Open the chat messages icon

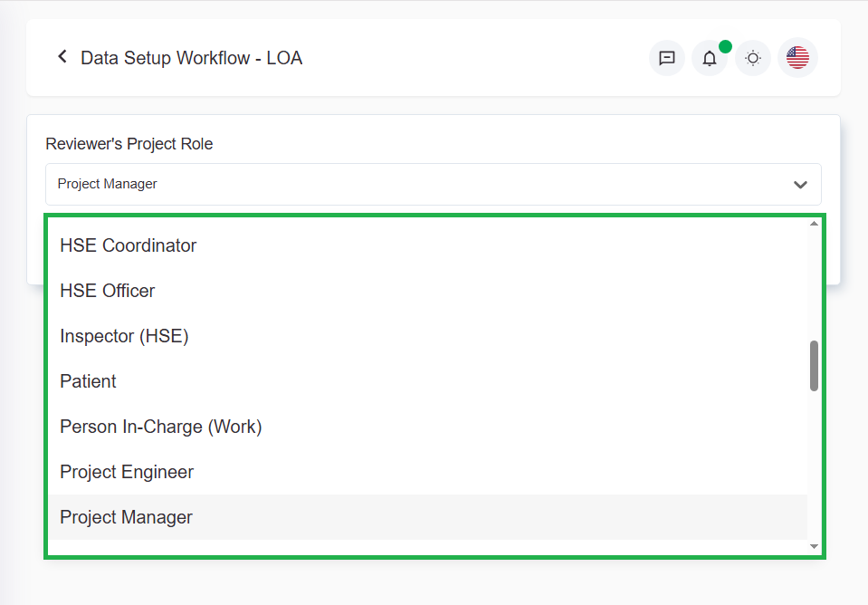[x=666, y=58]
